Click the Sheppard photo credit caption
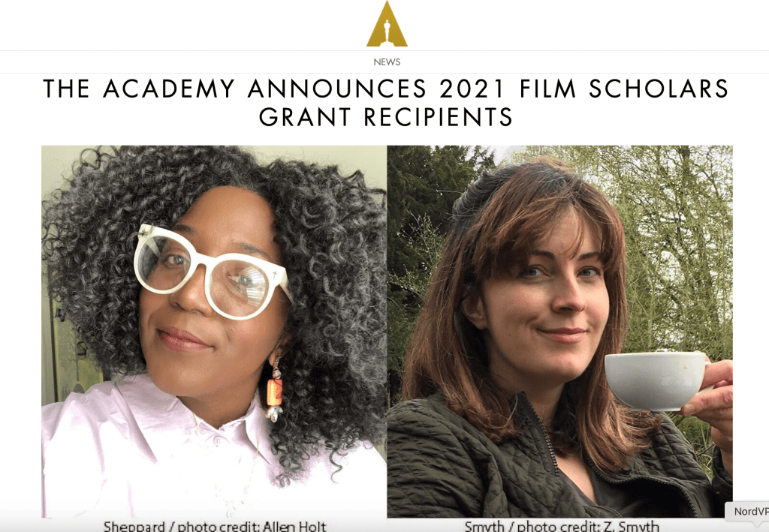The height and width of the screenshot is (532, 769). 215,527
